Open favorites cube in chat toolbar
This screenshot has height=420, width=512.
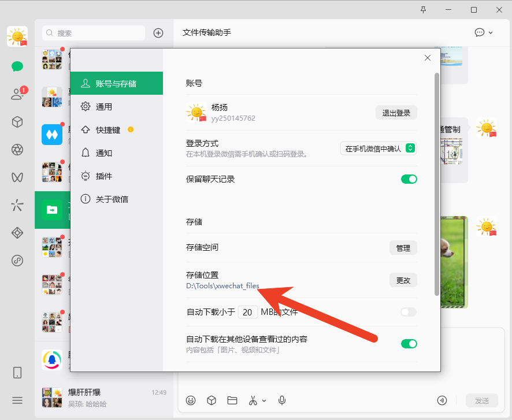pos(212,400)
